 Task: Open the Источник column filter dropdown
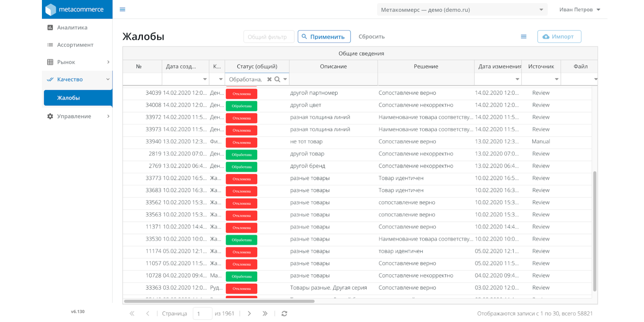tap(556, 79)
